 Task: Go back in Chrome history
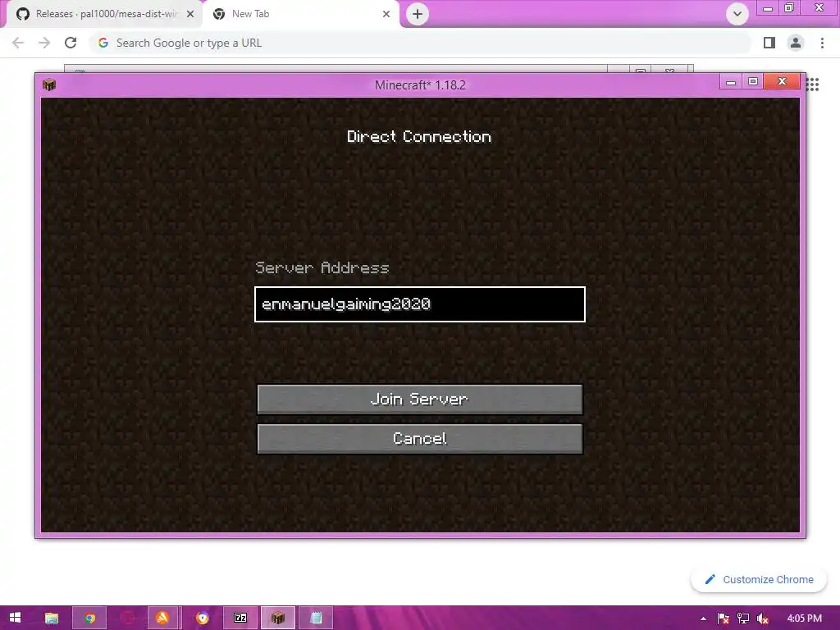(x=18, y=43)
